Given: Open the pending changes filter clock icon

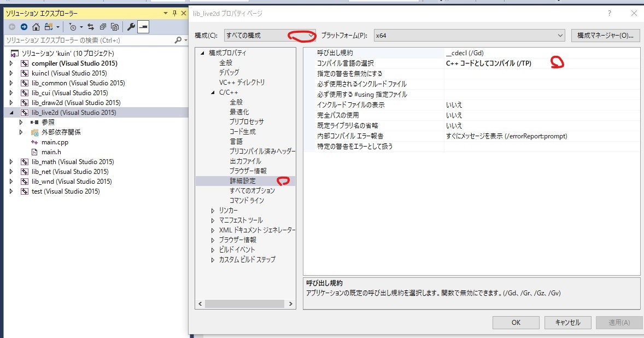Looking at the screenshot, I should [73, 27].
